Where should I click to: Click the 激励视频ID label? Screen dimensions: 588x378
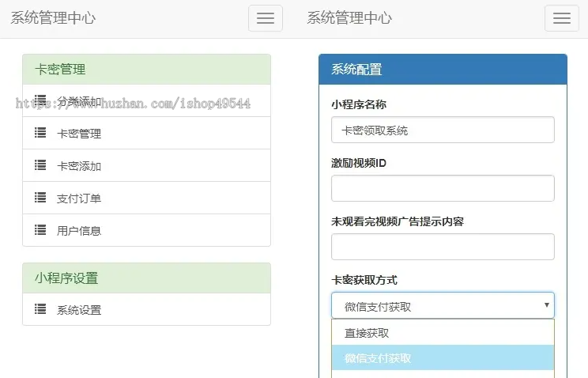pos(359,163)
